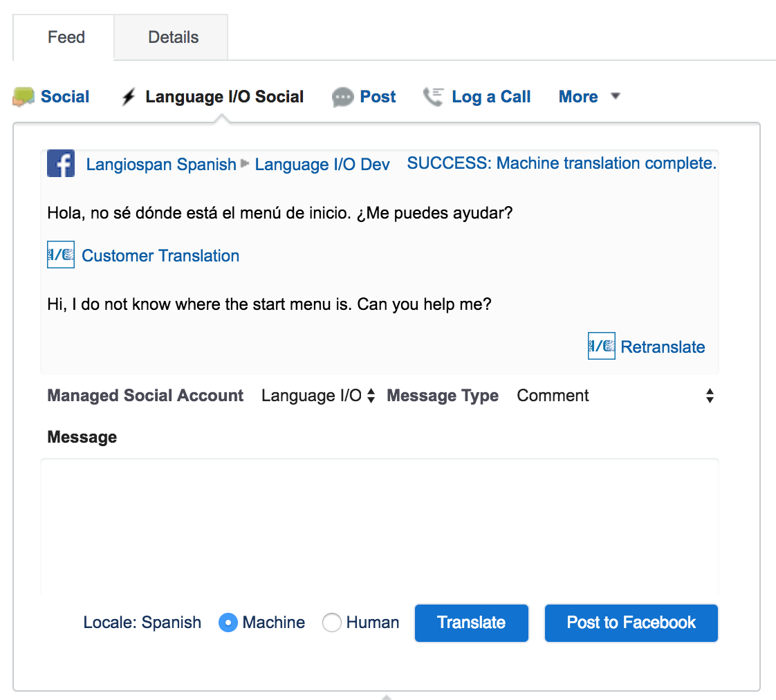Screen dimensions: 776x700
Task: Click the Language I/O Social lightning icon
Action: 129,97
